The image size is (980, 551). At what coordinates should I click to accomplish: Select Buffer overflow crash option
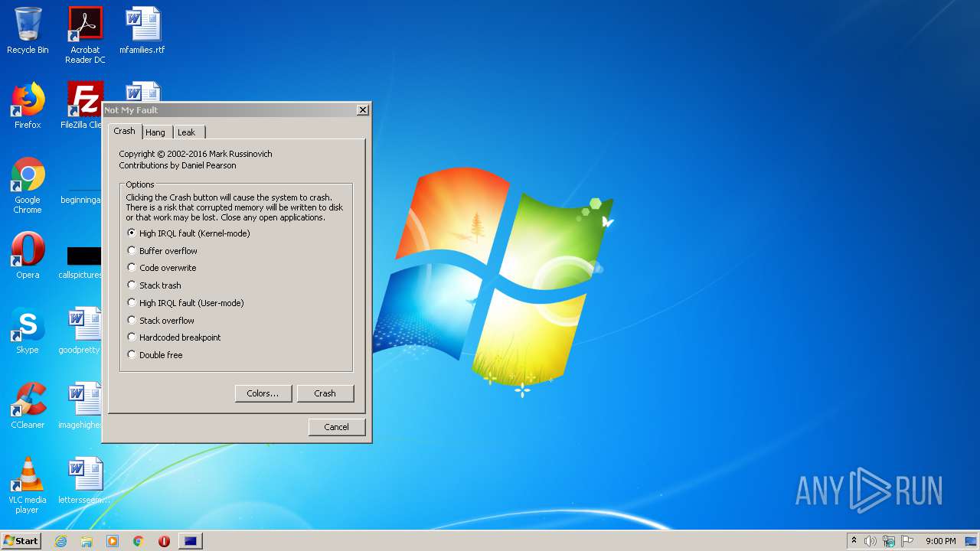tap(162, 251)
